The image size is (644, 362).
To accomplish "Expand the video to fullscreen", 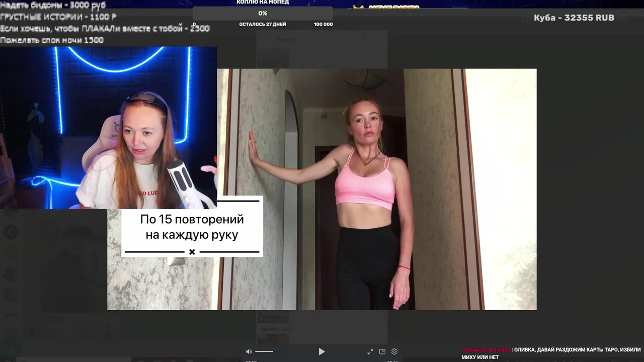I will pos(370,351).
